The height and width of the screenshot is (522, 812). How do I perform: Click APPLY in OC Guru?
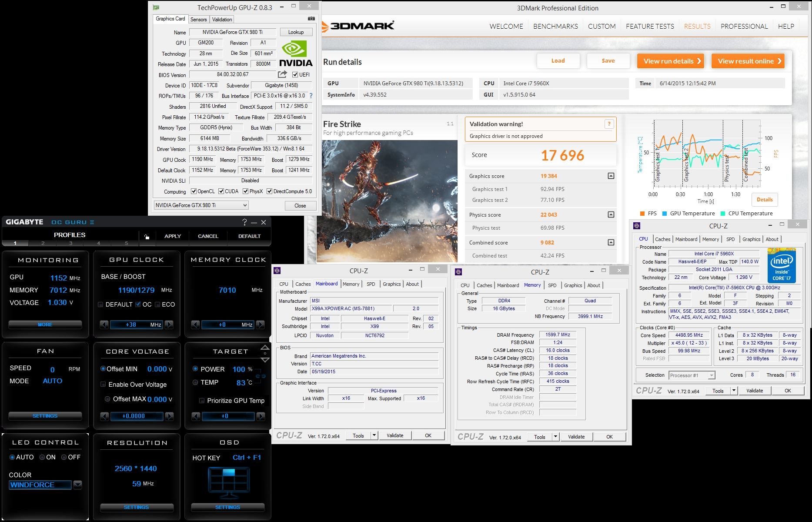[173, 236]
